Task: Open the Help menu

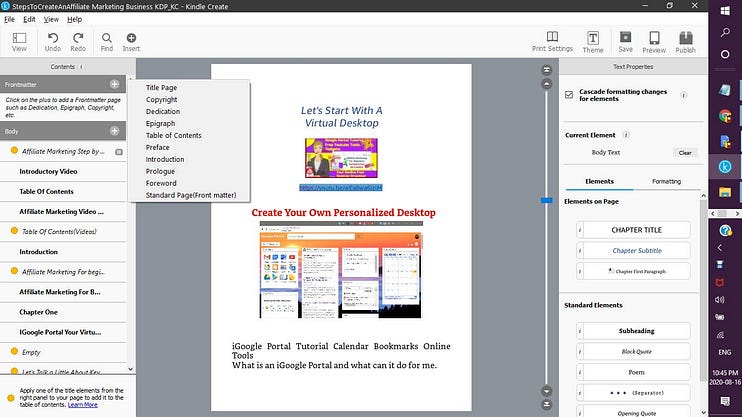Action: click(74, 19)
